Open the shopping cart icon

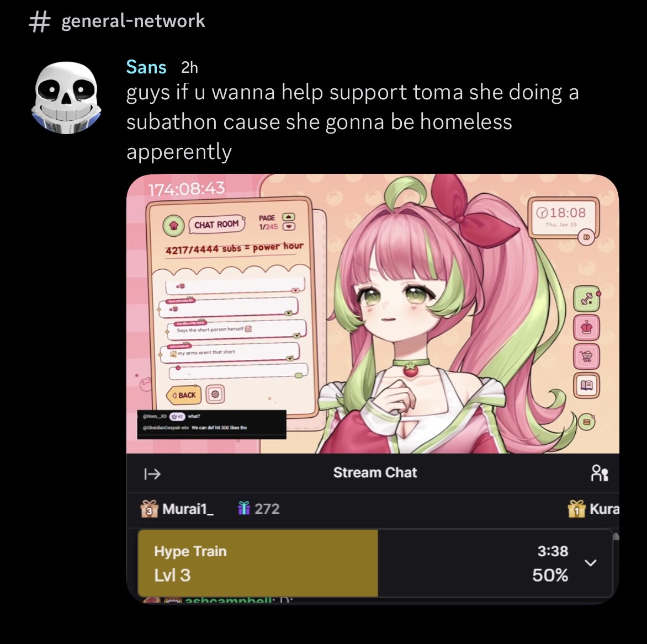point(586,355)
